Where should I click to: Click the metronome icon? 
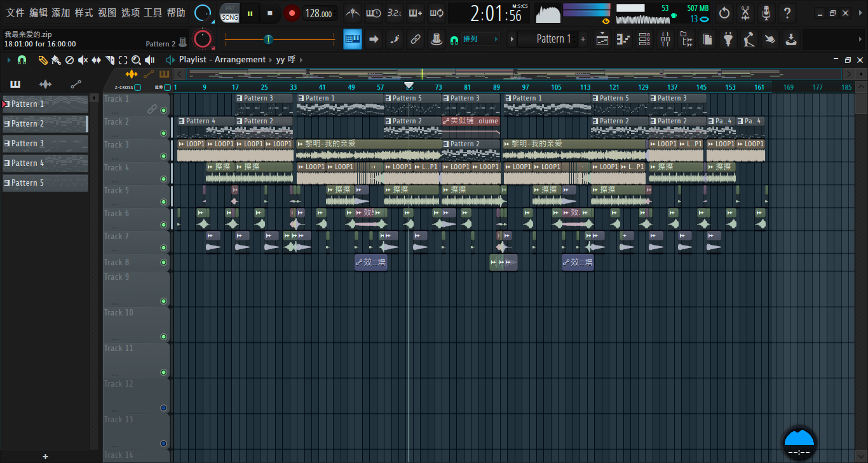click(x=353, y=13)
